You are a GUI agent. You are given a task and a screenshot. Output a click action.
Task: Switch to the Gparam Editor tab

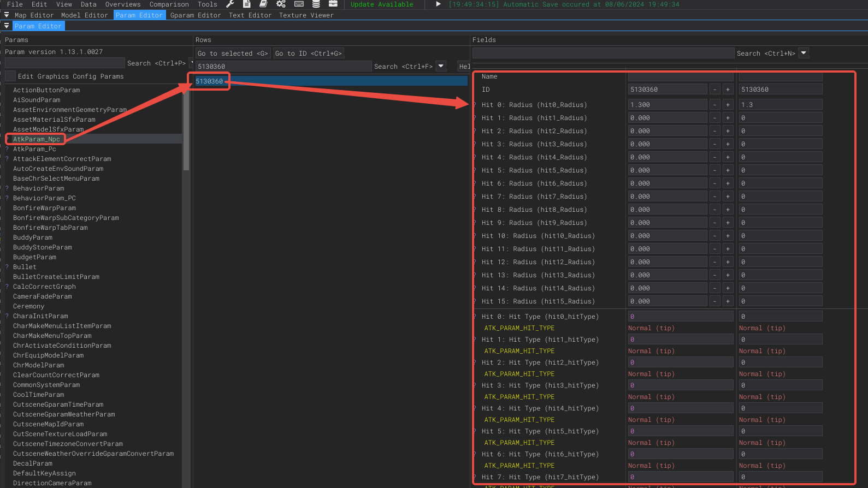(x=196, y=15)
